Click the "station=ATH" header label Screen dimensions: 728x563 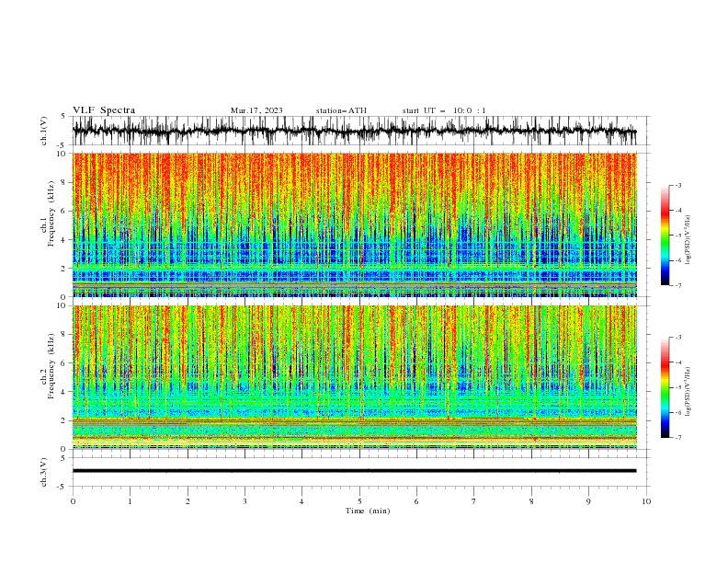(x=341, y=110)
